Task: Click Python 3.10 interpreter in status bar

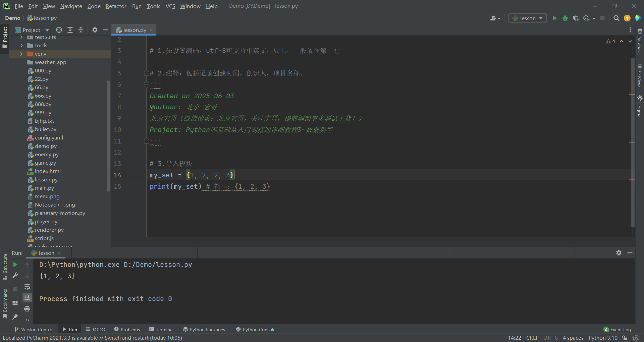Action: point(603,338)
